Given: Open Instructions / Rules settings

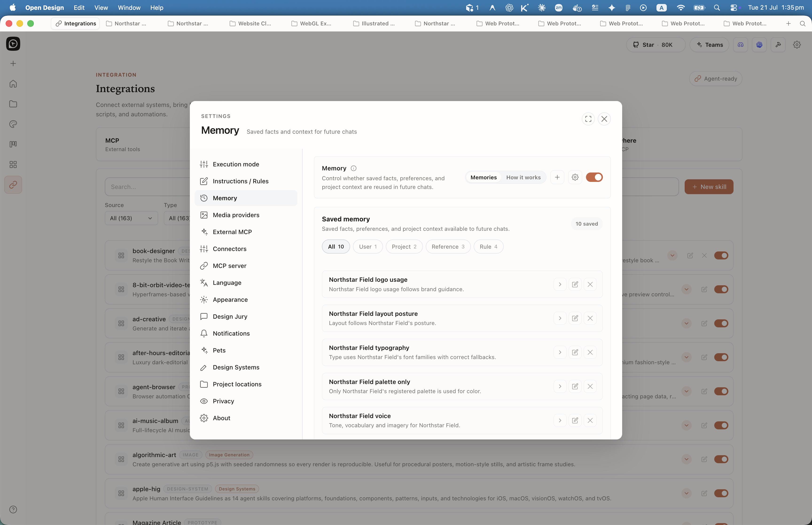Looking at the screenshot, I should tap(246, 181).
